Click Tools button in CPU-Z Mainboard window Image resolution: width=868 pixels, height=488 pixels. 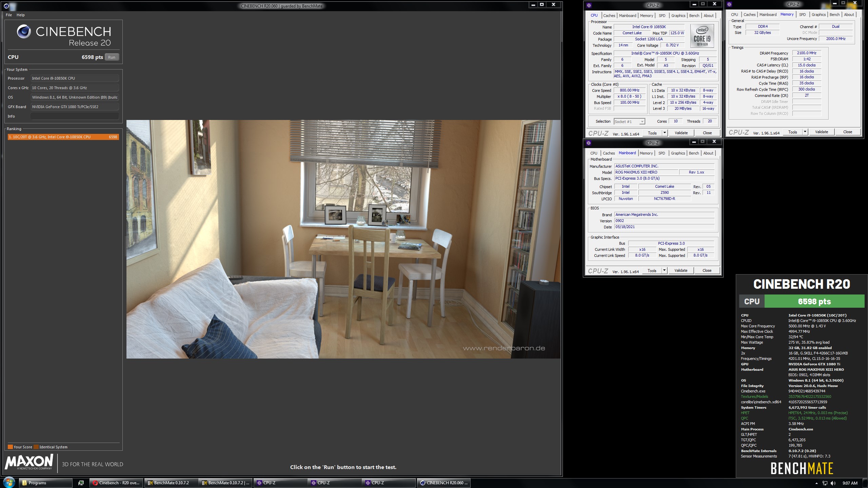(x=652, y=270)
